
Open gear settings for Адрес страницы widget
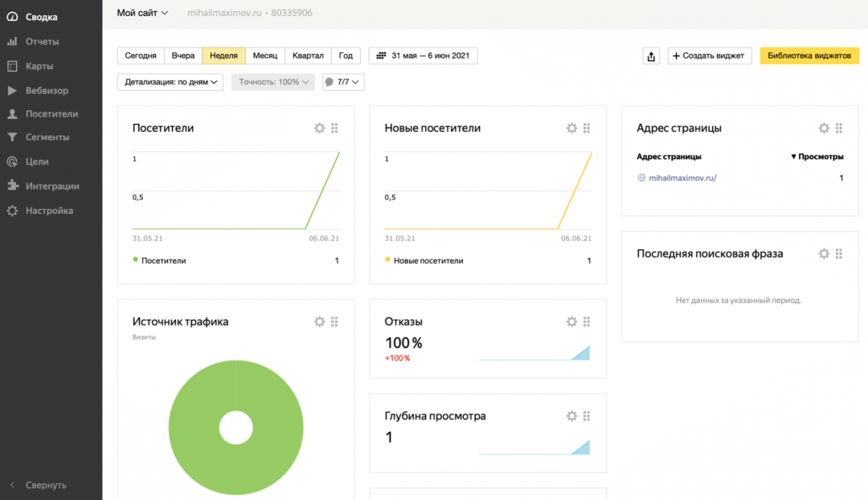824,128
